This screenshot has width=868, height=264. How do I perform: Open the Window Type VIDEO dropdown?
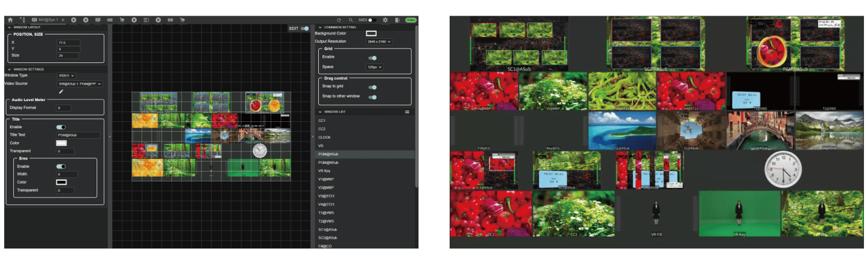click(66, 76)
